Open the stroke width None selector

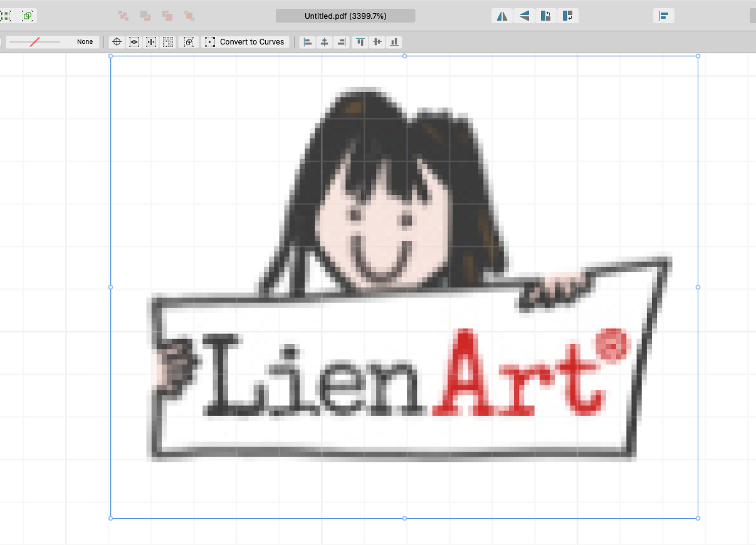53,42
